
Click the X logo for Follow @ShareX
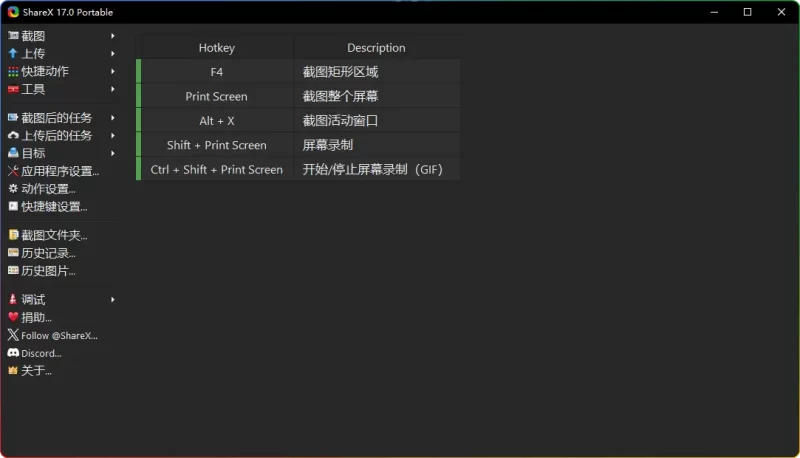(x=13, y=335)
